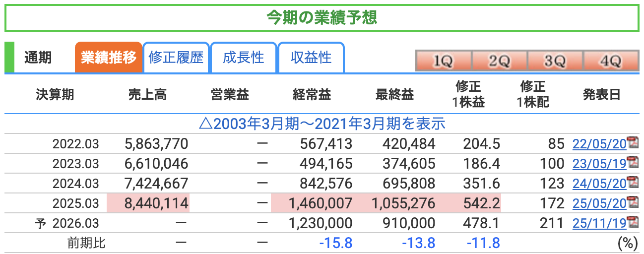Open PDF icon beside 23/05/19 date
The width and height of the screenshot is (644, 254).
(633, 162)
